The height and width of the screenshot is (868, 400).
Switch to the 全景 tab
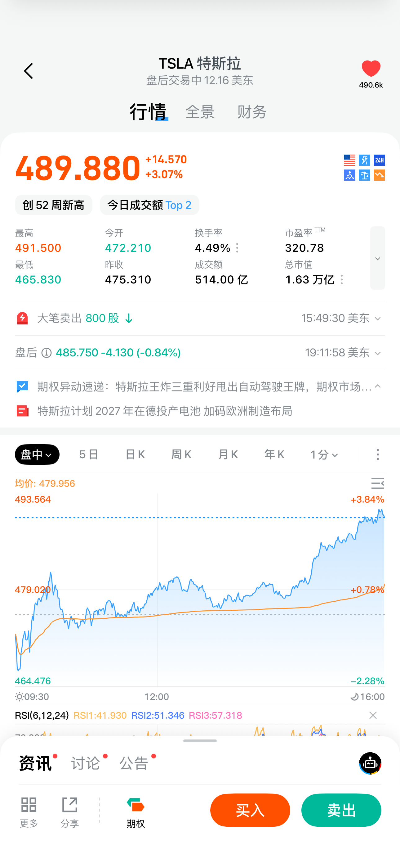[x=200, y=112]
